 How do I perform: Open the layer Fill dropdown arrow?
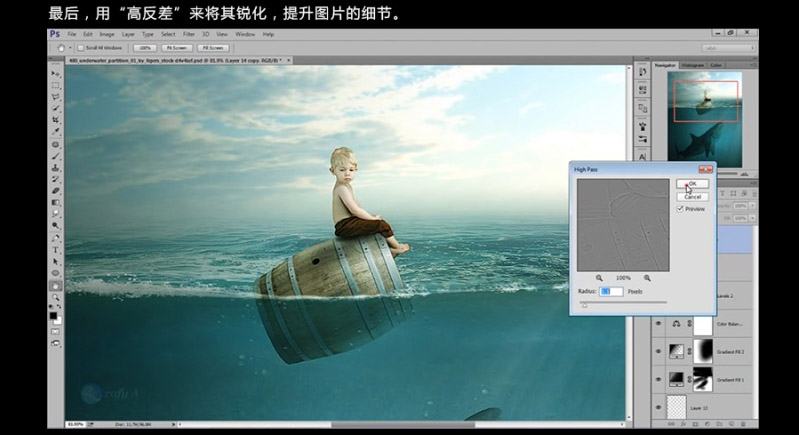point(753,218)
